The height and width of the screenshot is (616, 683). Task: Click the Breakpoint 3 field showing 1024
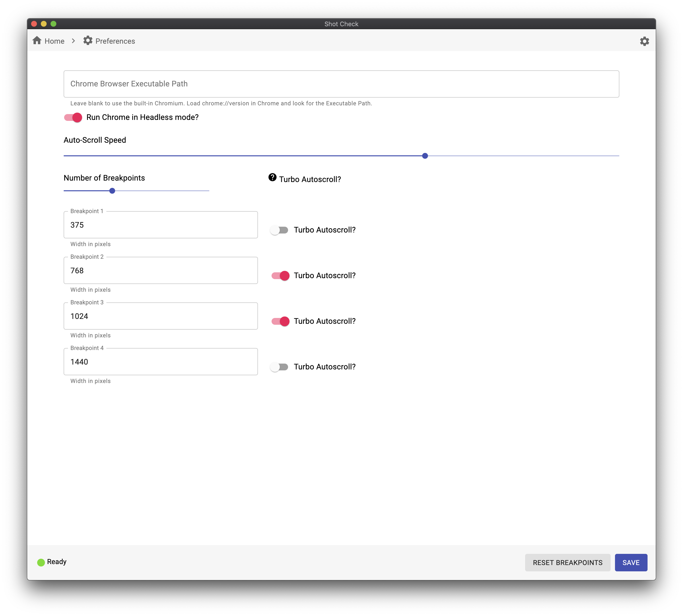tap(161, 316)
